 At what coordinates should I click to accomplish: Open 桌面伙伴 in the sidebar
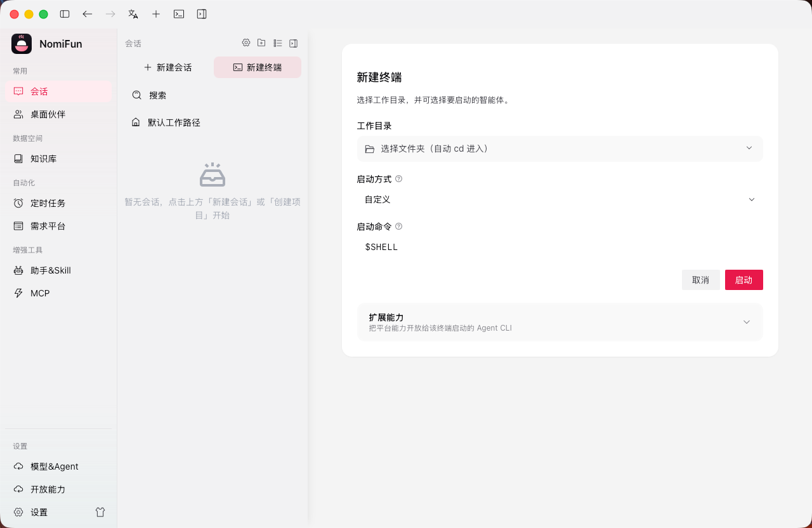pyautogui.click(x=58, y=114)
